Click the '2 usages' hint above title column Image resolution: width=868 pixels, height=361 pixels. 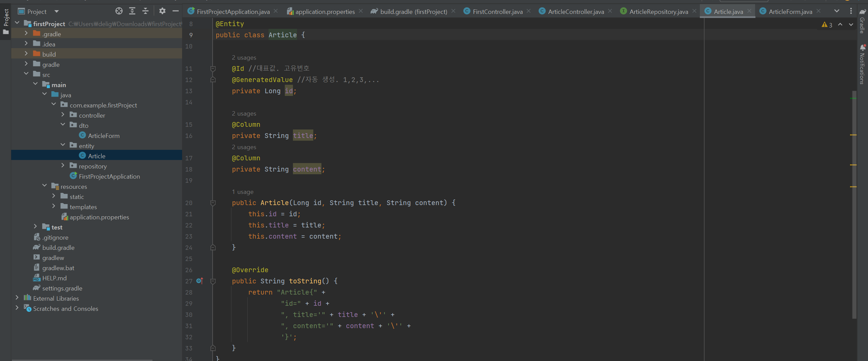pos(244,114)
